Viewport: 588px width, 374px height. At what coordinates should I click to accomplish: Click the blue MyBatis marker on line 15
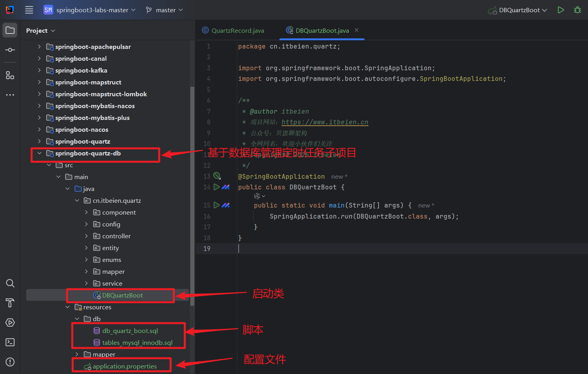tap(225, 205)
